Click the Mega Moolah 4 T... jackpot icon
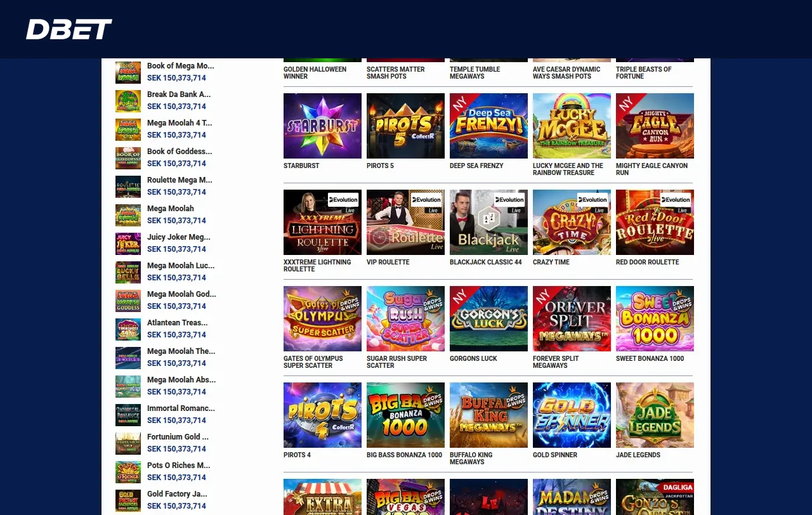This screenshot has height=515, width=812. point(128,129)
